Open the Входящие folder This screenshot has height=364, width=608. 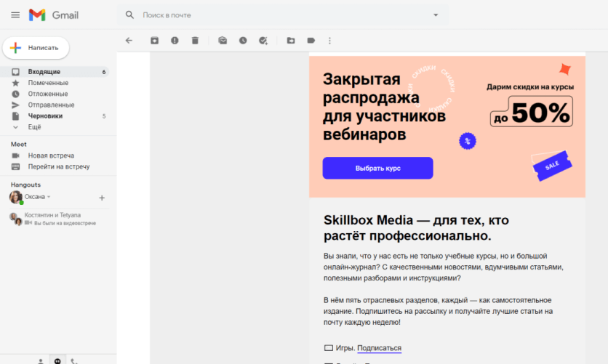tap(44, 72)
